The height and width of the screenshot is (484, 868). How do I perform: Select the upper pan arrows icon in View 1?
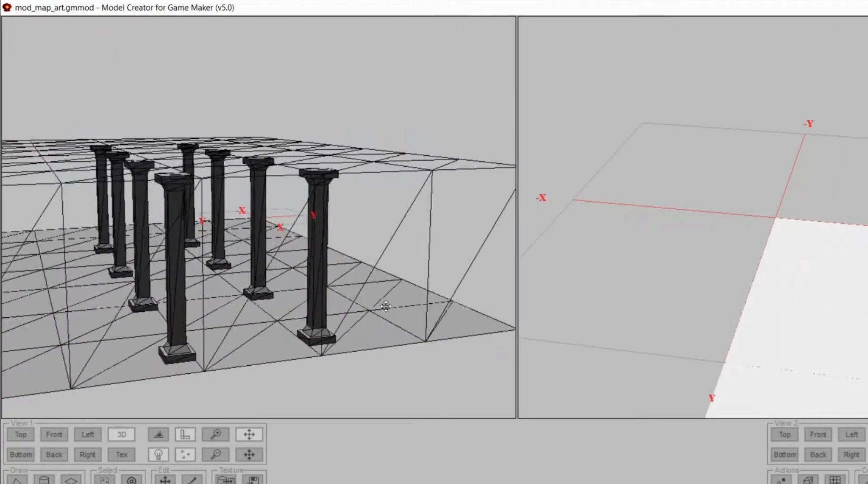click(x=249, y=434)
